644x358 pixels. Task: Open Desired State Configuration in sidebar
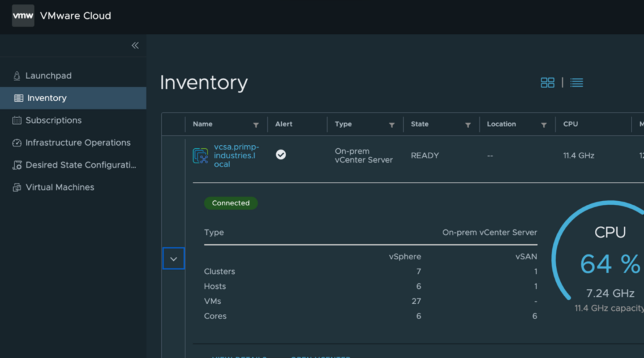click(x=73, y=165)
